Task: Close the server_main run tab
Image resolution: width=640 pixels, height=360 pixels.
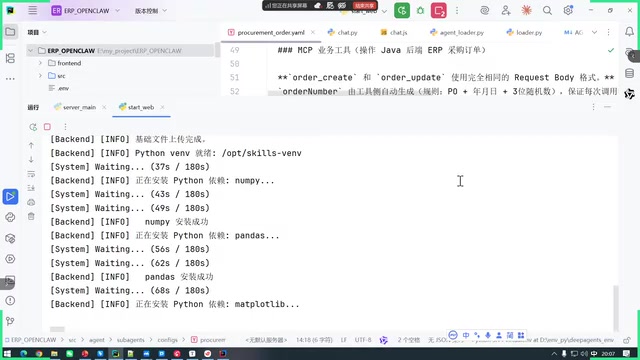Action: pos(104,107)
